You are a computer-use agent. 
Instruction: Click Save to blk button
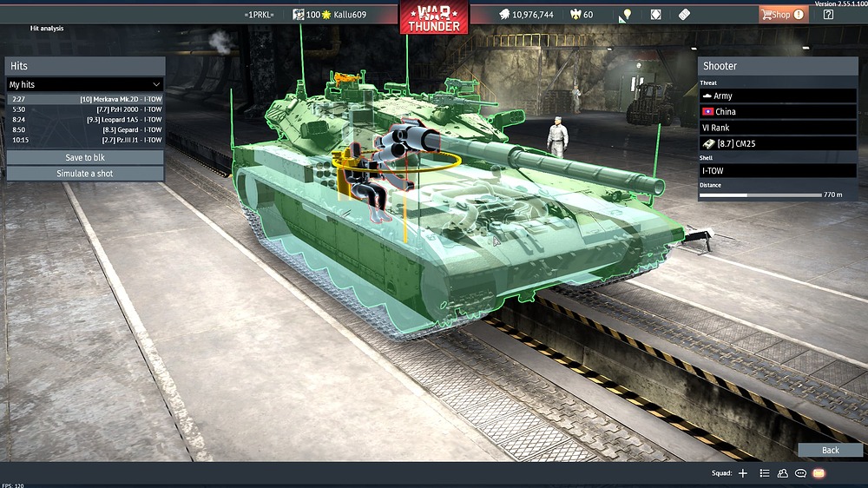pos(85,157)
